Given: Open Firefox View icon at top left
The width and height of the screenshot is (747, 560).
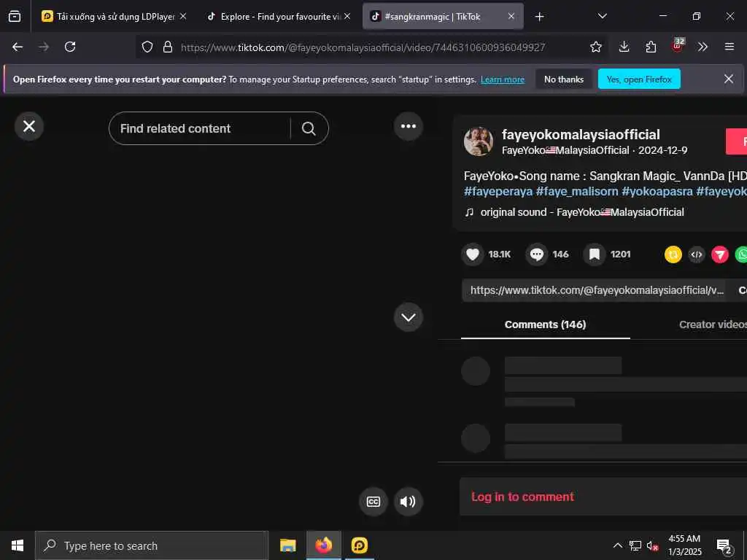Looking at the screenshot, I should pyautogui.click(x=15, y=17).
